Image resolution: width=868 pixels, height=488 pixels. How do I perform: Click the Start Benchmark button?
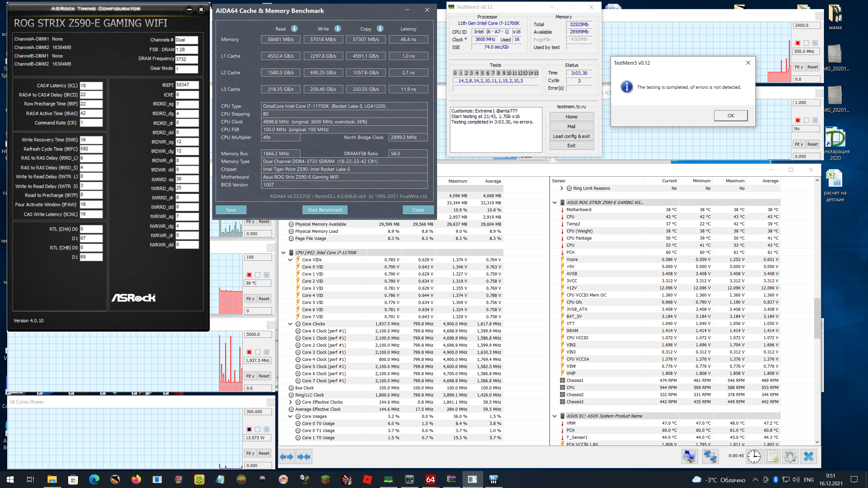[324, 210]
